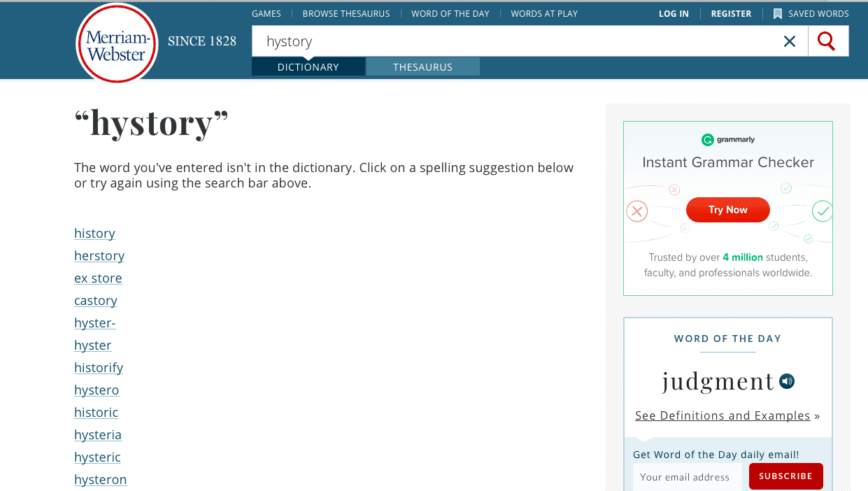Image resolution: width=868 pixels, height=491 pixels.
Task: Click the Saved Words bookmark icon
Action: point(777,13)
